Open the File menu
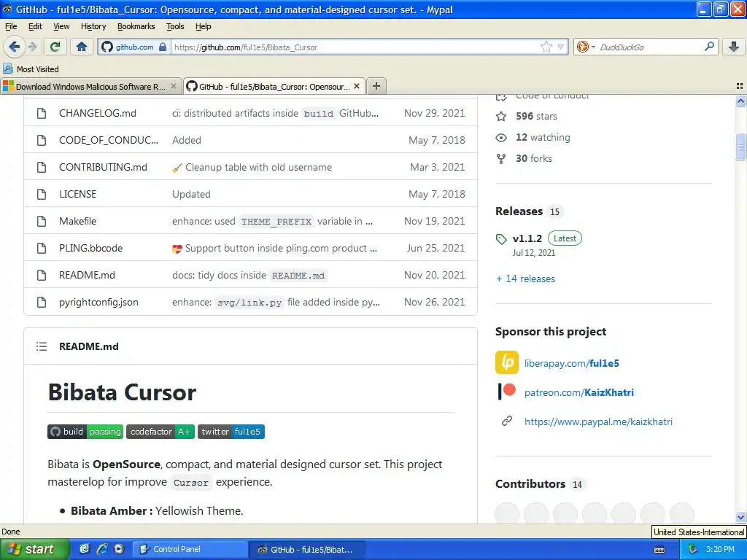747x560 pixels. [x=10, y=27]
